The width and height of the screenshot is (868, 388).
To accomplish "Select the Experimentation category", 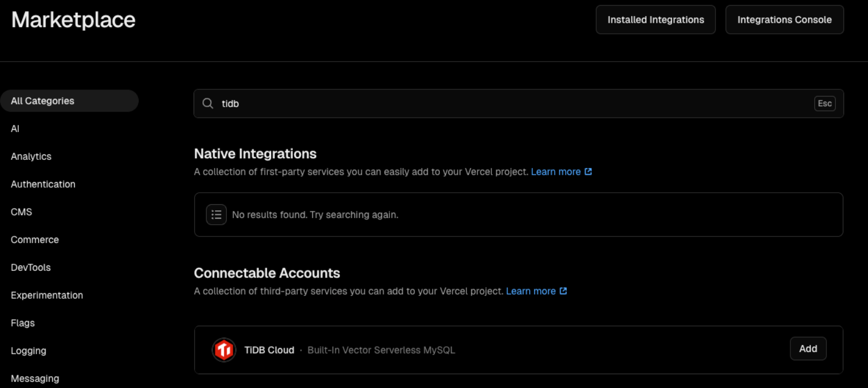I will point(47,295).
